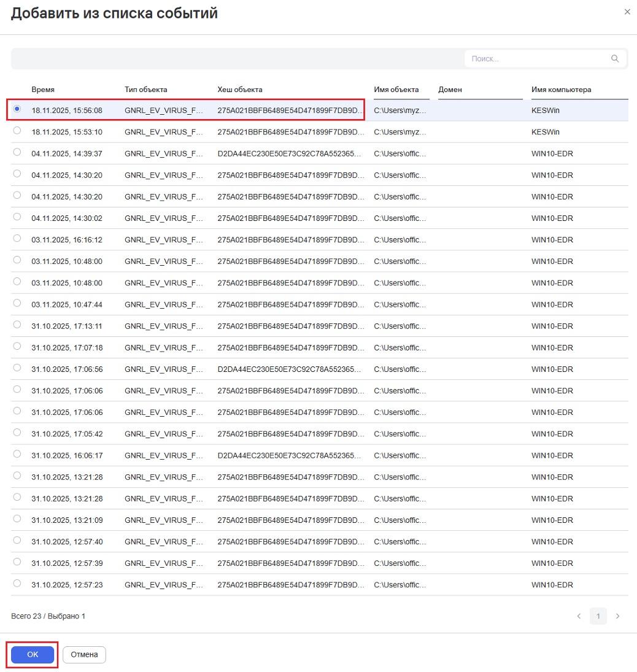This screenshot has width=637, height=672.
Task: Click hash D2DA44EC… in the 17:06:56 row
Action: [290, 369]
